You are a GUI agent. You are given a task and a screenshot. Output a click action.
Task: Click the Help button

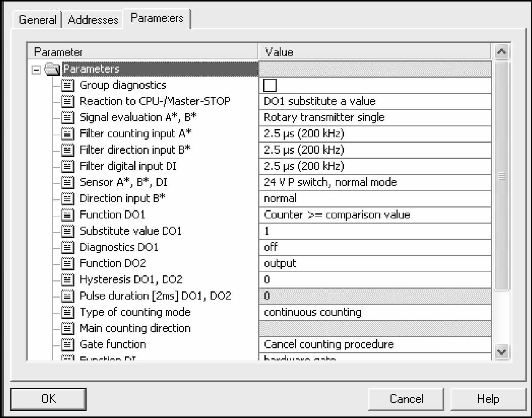click(488, 399)
